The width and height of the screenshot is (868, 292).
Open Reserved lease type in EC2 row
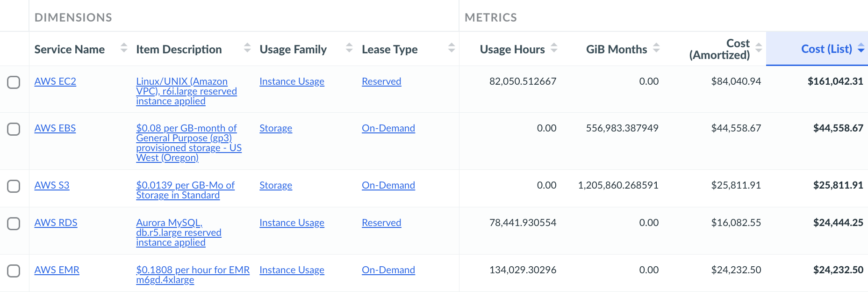(x=381, y=81)
